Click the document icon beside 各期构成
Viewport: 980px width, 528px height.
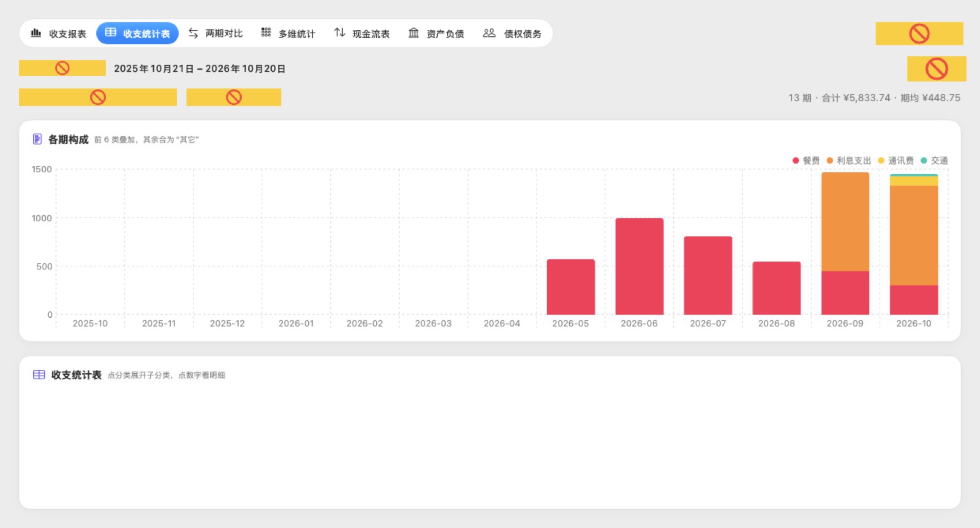tap(37, 139)
